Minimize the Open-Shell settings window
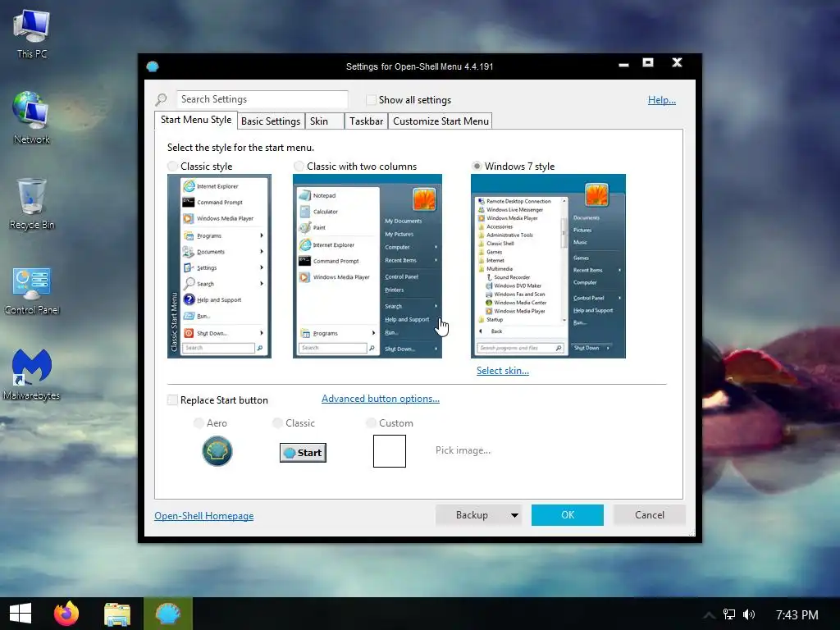This screenshot has height=630, width=840. [x=623, y=66]
